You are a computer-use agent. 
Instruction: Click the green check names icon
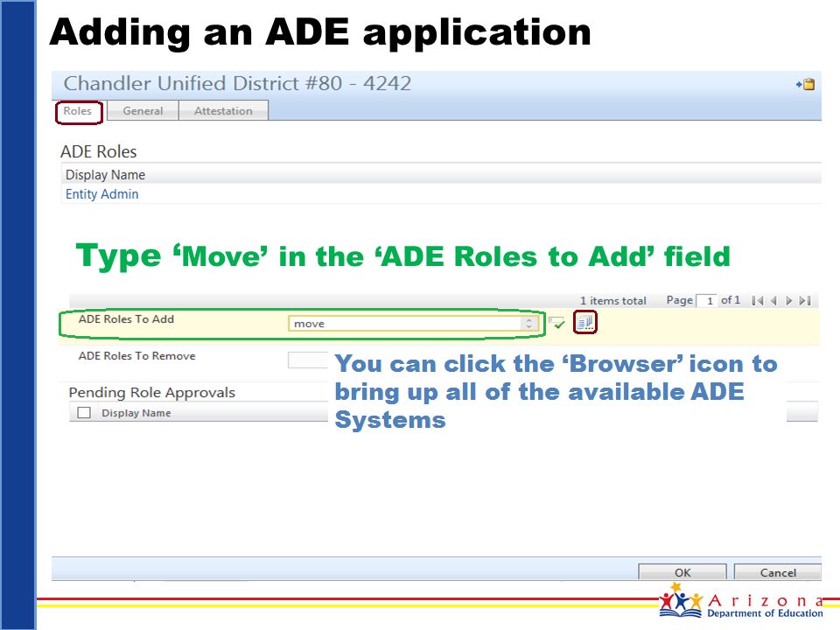tap(556, 323)
